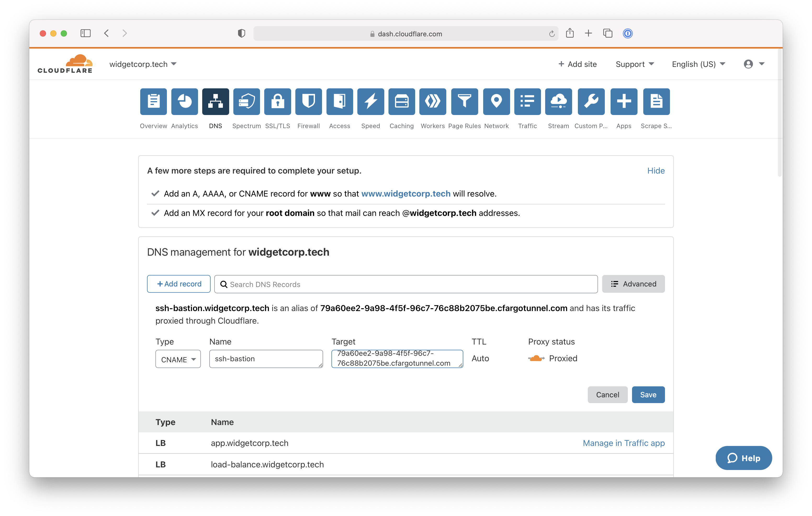This screenshot has height=516, width=812.
Task: Save the DNS record
Action: click(x=648, y=395)
